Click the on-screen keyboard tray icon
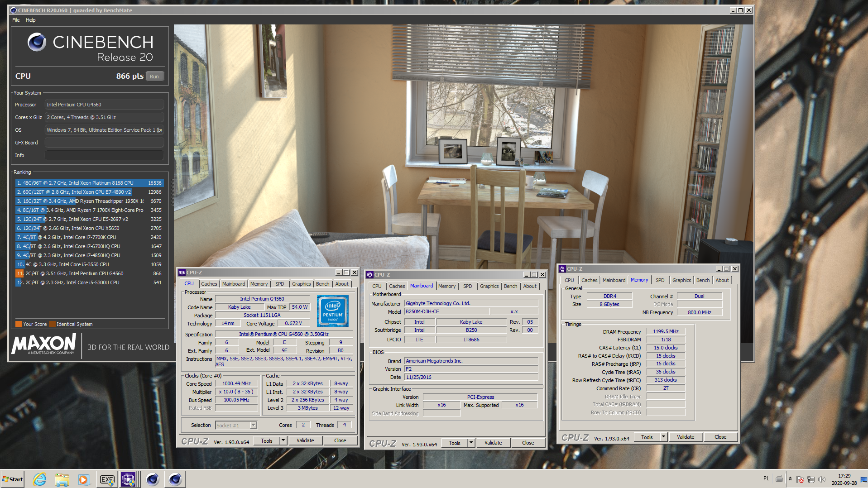 point(779,479)
